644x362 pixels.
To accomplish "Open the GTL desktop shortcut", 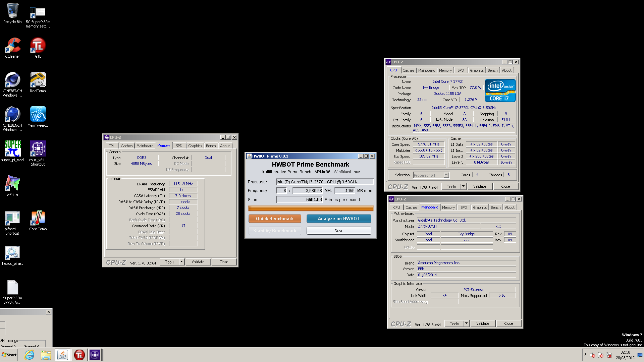I will (x=38, y=48).
